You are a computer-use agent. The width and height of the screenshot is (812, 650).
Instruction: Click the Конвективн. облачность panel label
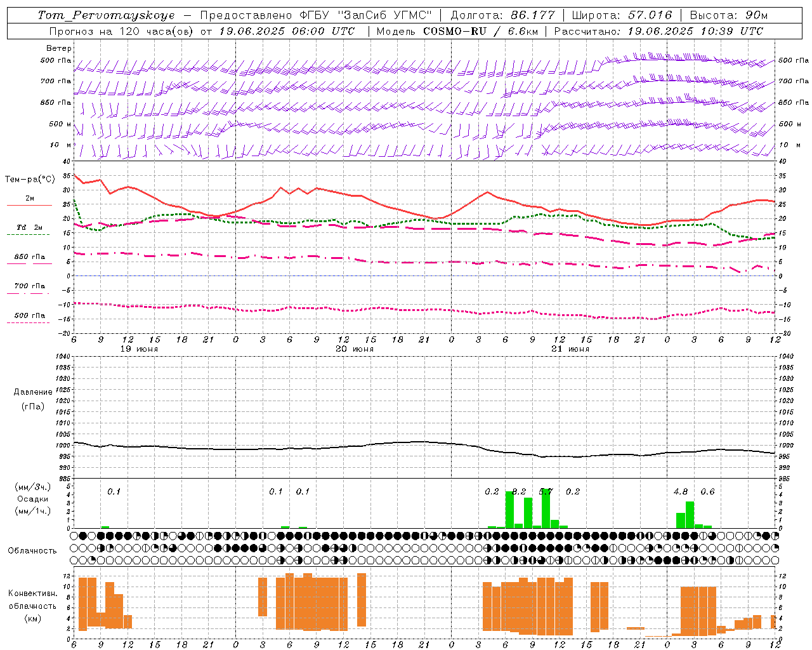pos(32,600)
